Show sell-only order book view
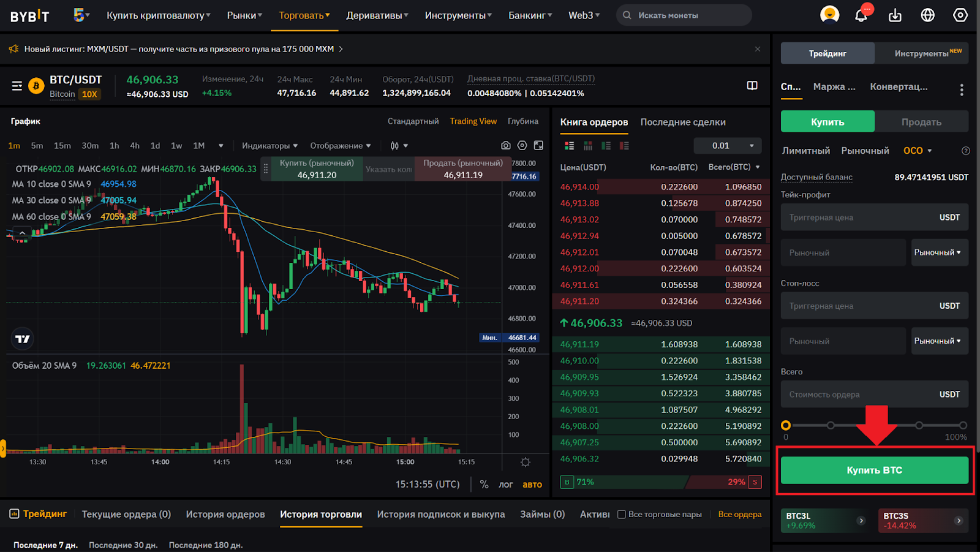 624,146
